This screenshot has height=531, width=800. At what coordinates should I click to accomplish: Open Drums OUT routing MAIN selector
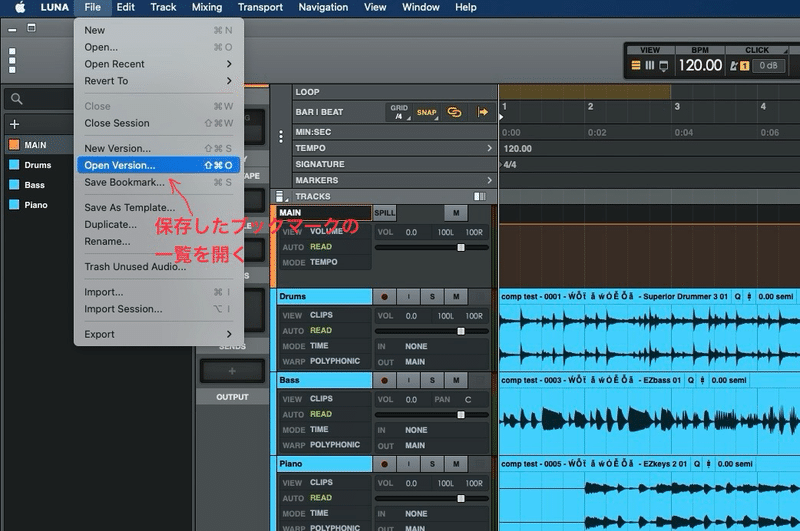point(415,362)
